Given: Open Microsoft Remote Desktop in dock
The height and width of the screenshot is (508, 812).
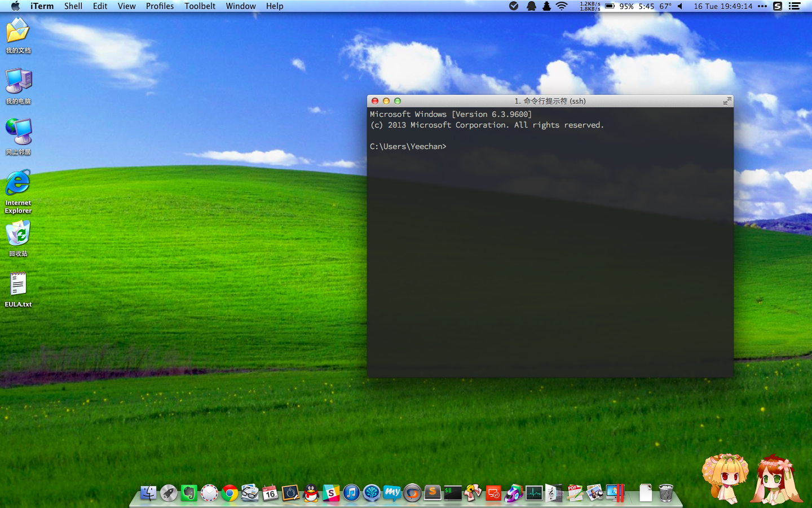Looking at the screenshot, I should (493, 493).
